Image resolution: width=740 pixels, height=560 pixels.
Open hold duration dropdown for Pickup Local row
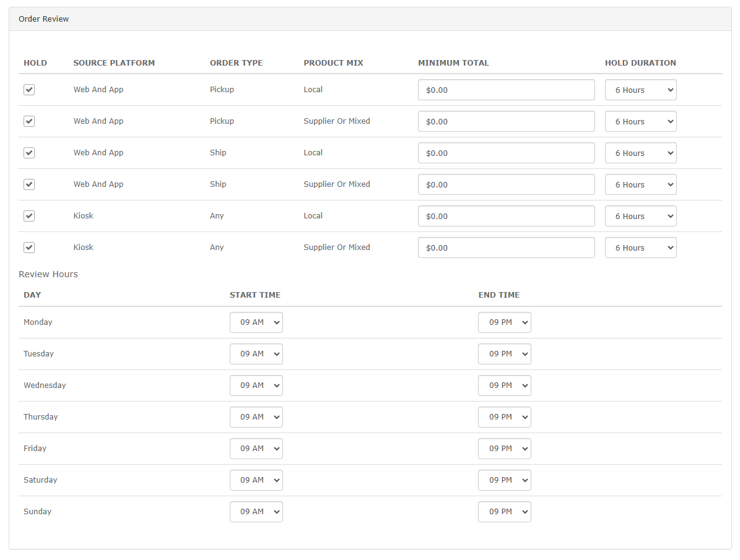point(640,90)
